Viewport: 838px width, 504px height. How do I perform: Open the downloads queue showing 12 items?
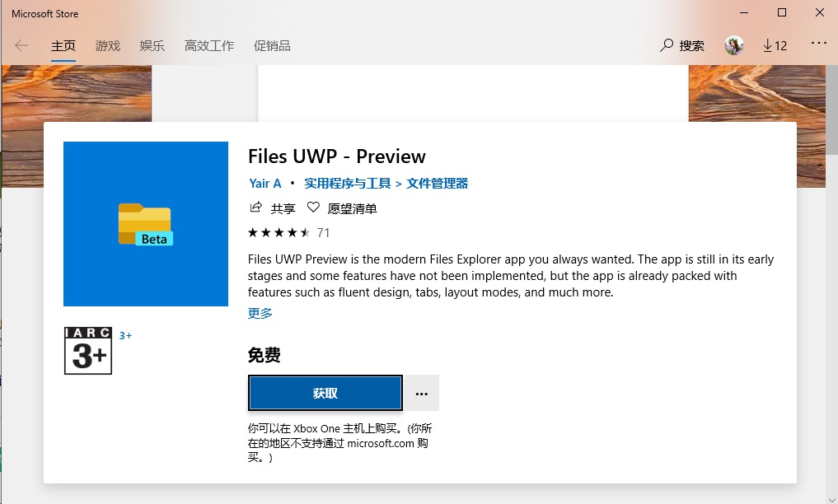tap(773, 45)
